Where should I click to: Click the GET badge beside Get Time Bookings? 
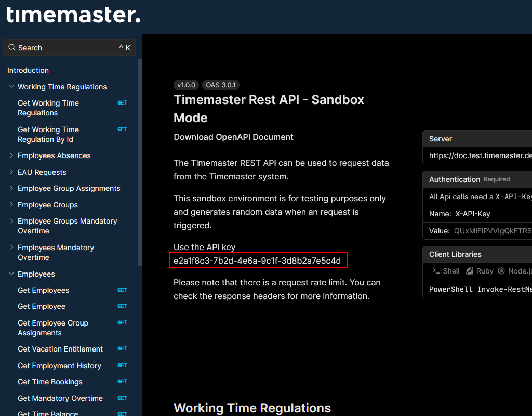pyautogui.click(x=122, y=381)
